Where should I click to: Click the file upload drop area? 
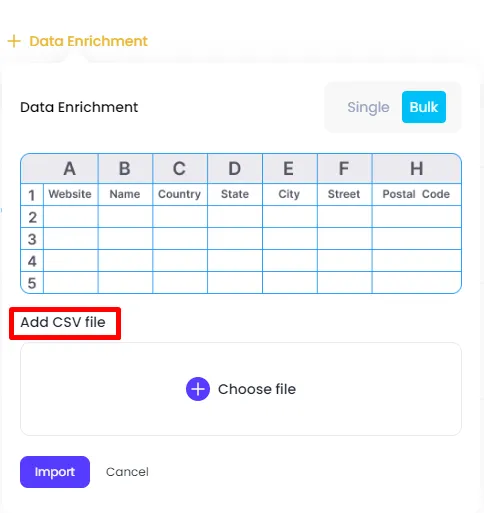coord(241,389)
